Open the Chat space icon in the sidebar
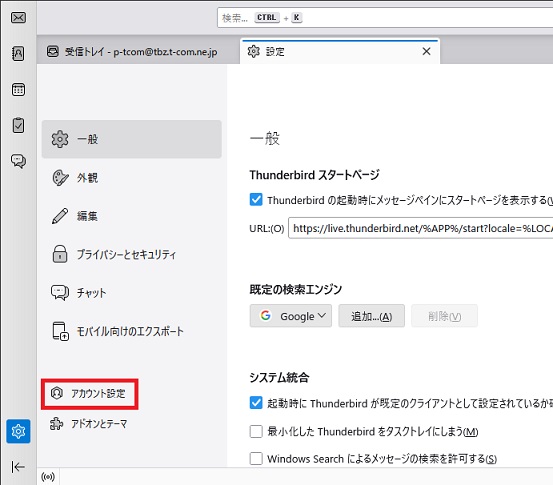 (18, 161)
